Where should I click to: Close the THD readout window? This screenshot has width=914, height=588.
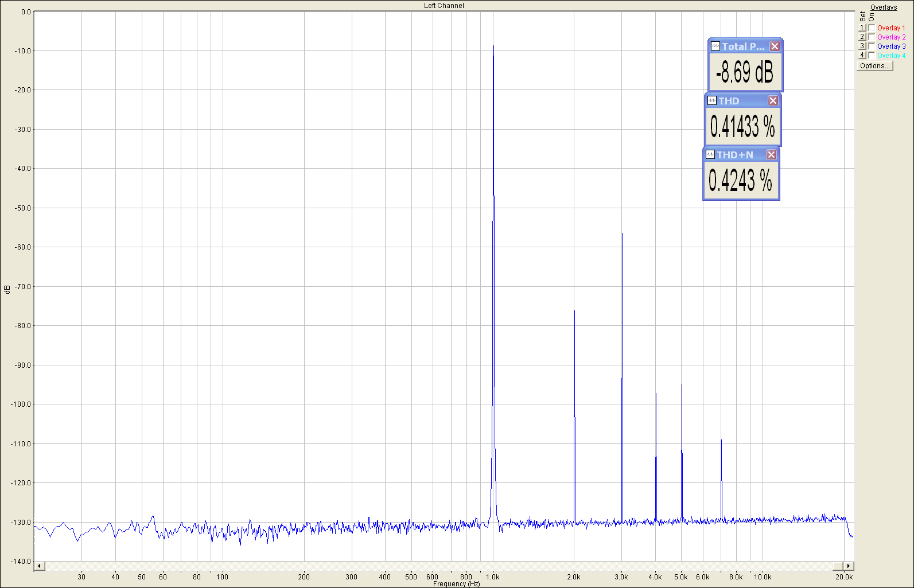pyautogui.click(x=773, y=101)
